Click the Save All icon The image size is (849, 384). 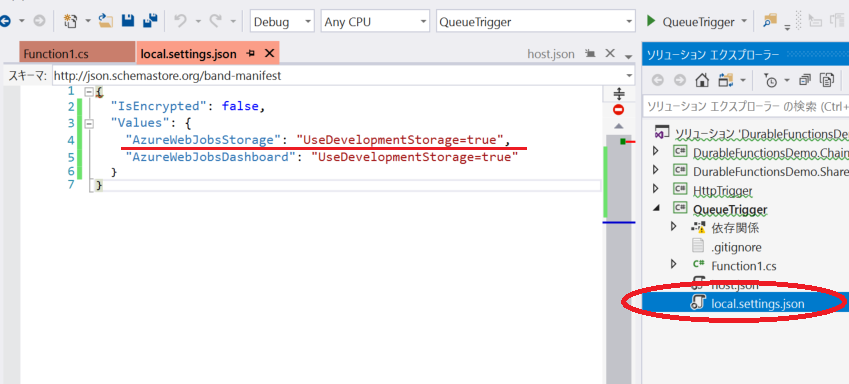coord(150,22)
